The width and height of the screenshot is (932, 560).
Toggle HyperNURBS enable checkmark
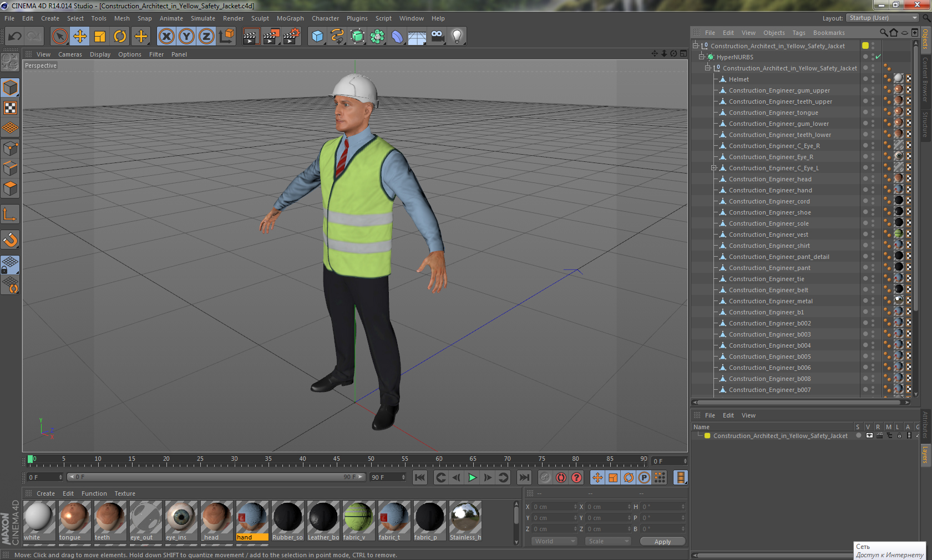(878, 57)
